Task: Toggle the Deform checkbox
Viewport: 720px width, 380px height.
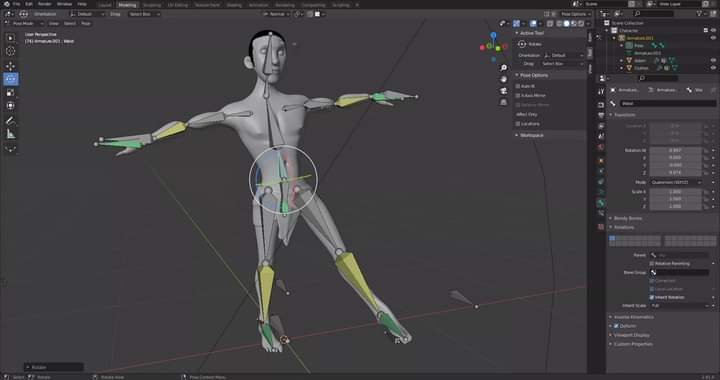Action: click(616, 326)
